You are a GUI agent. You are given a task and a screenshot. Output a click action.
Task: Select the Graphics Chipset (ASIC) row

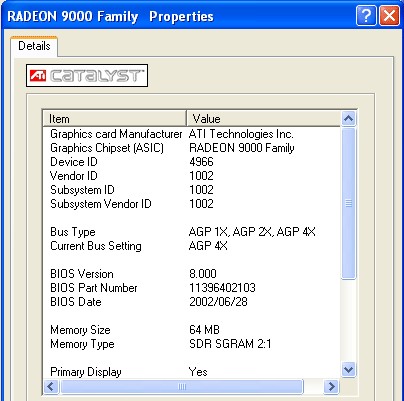click(192, 148)
